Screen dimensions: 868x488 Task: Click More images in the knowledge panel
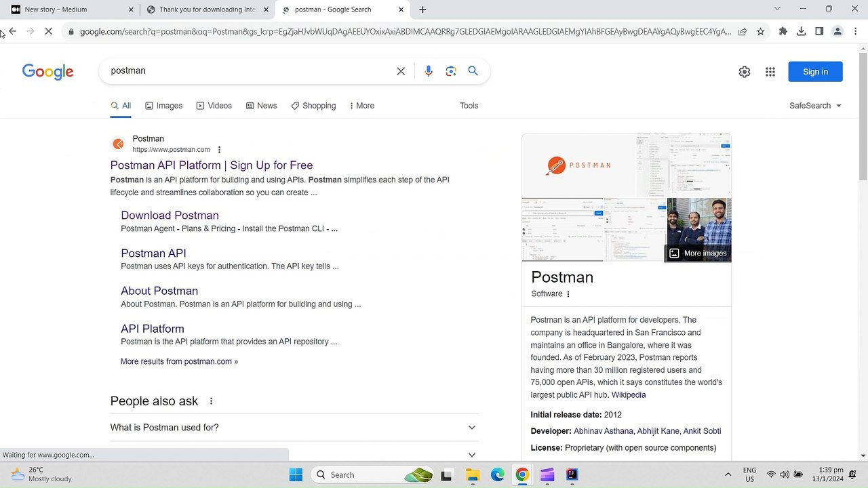pyautogui.click(x=698, y=253)
